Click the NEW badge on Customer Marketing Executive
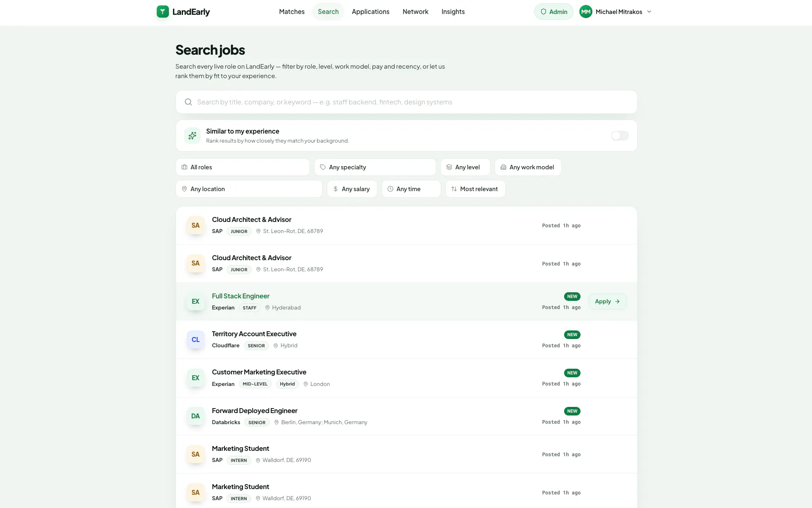The height and width of the screenshot is (508, 812). pyautogui.click(x=572, y=373)
